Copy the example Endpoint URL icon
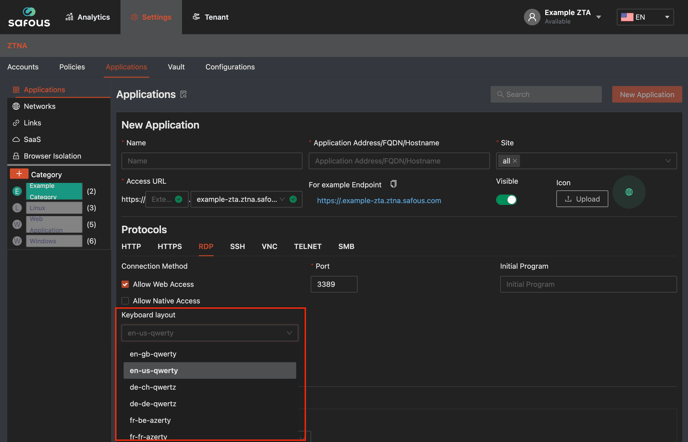688x442 pixels. (393, 185)
